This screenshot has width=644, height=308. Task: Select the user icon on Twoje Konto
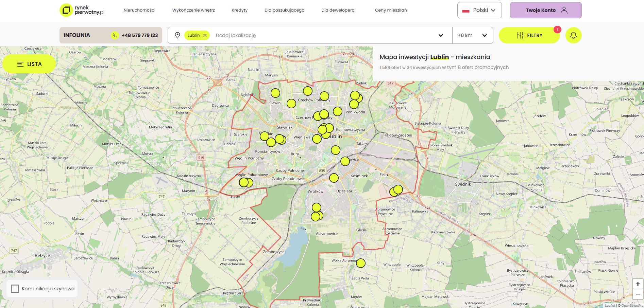pyautogui.click(x=564, y=10)
